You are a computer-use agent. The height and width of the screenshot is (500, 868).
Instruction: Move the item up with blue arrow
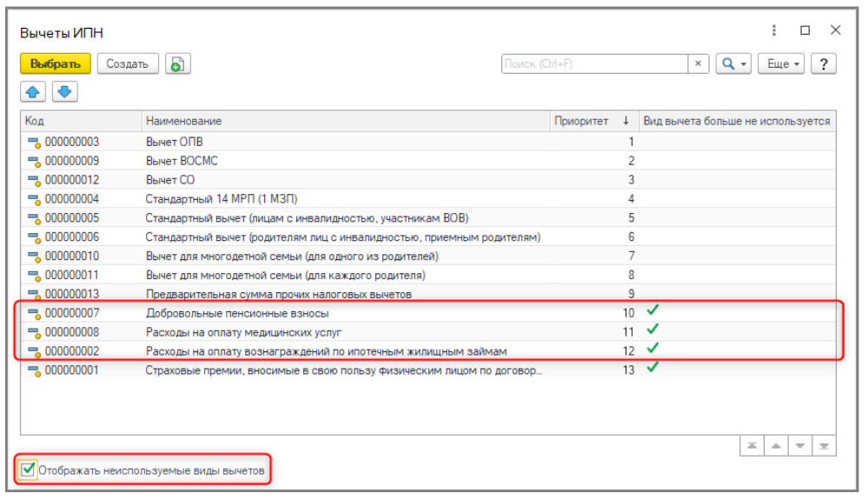click(31, 91)
